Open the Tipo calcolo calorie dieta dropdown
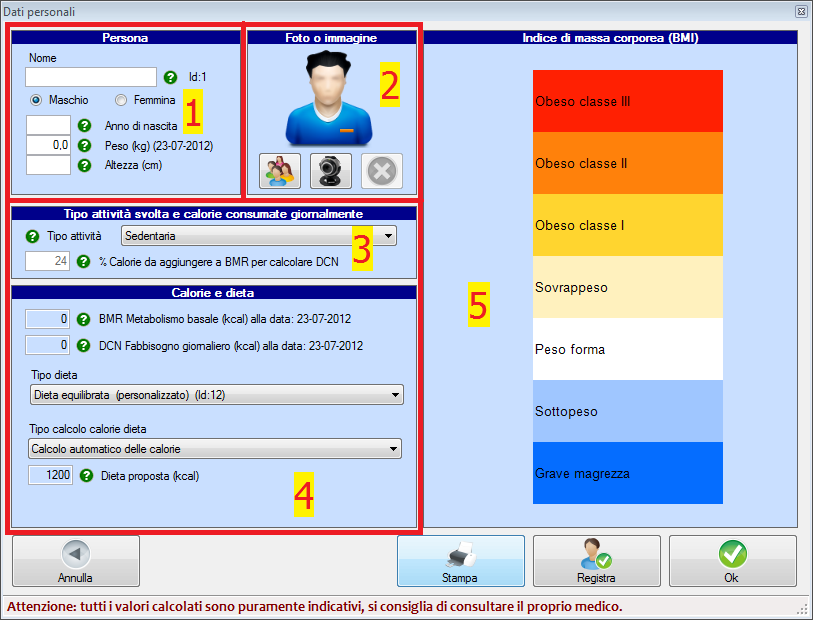Image resolution: width=813 pixels, height=620 pixels. (214, 449)
